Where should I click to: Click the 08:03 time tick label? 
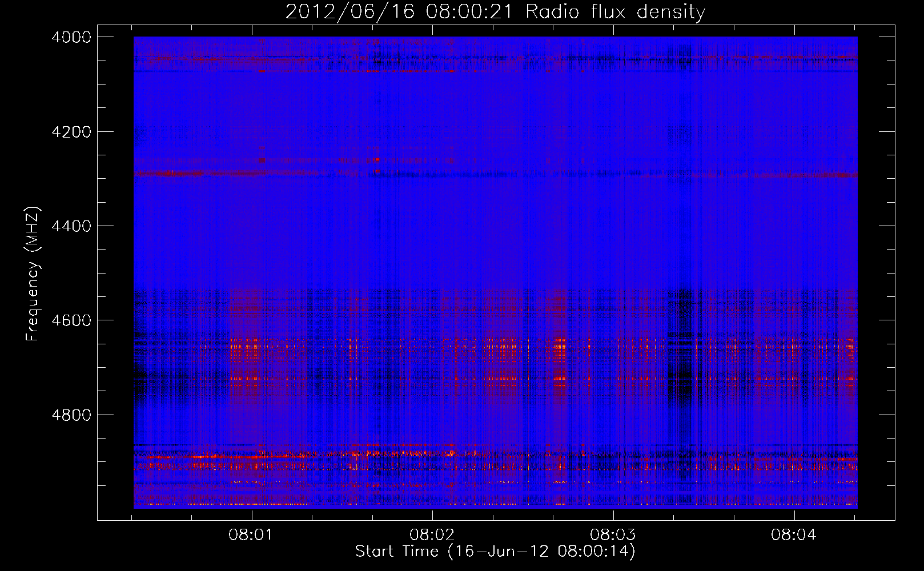[x=613, y=535]
